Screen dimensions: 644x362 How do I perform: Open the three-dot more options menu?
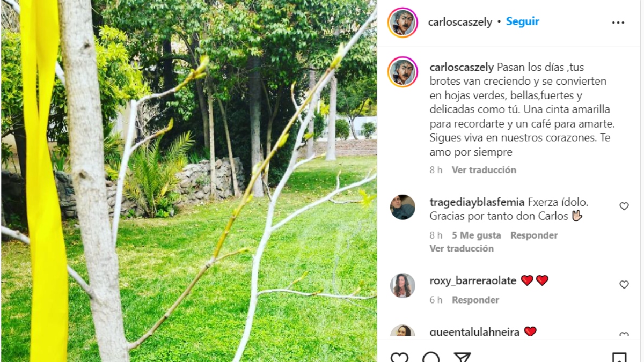[x=618, y=23]
